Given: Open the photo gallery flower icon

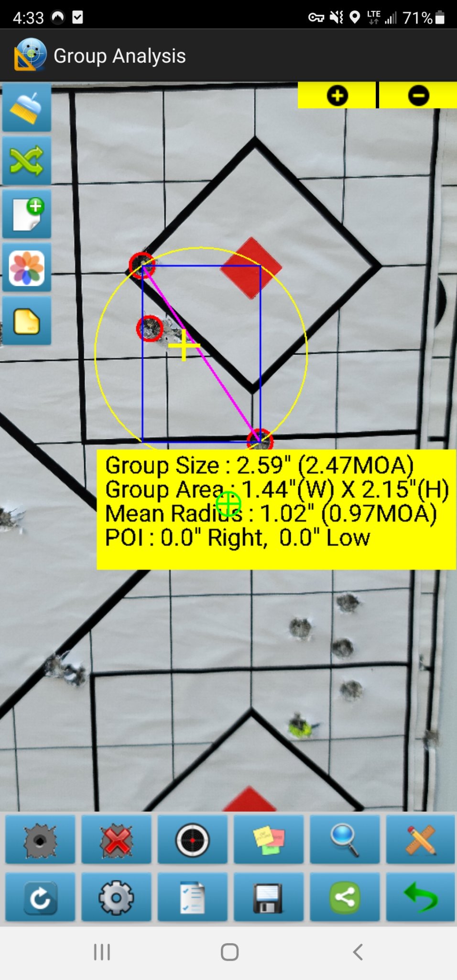Looking at the screenshot, I should click(x=27, y=267).
